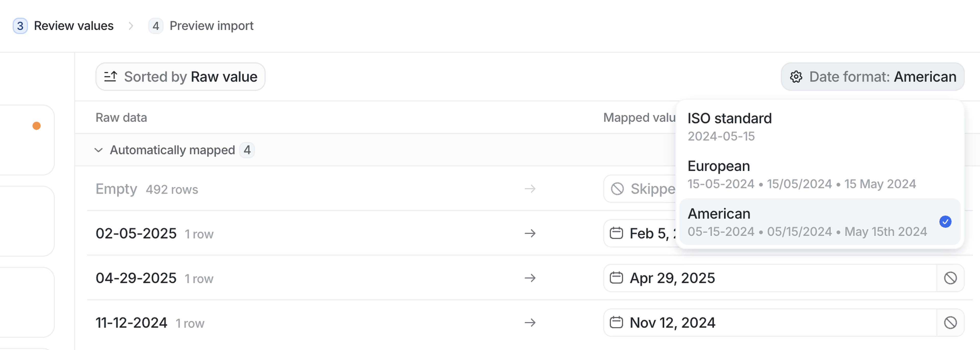Skip the Apr 29, 2025 mapped value
Screen dimensions: 980x350
pyautogui.click(x=950, y=278)
